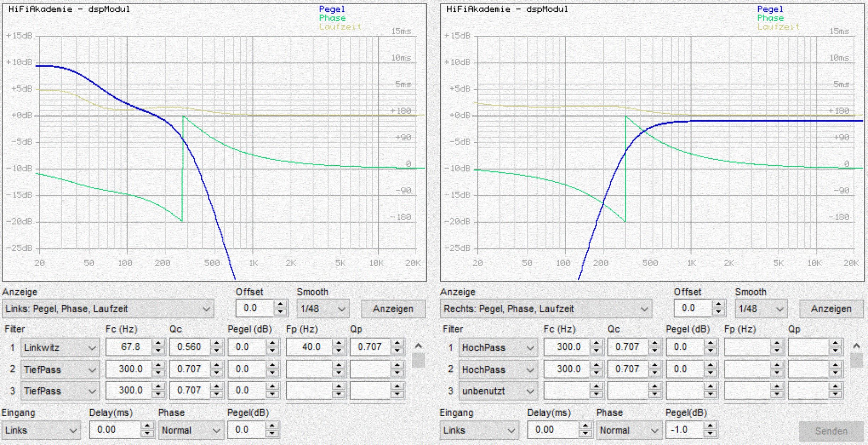This screenshot has height=445, width=868.
Task: Open left Anzeige display dropdown
Action: click(206, 309)
